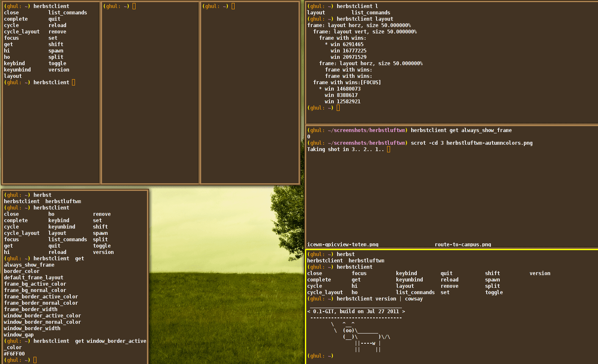Click 'win 12582921' in the layout output
Screen dimensions: 598x364
click(343, 102)
